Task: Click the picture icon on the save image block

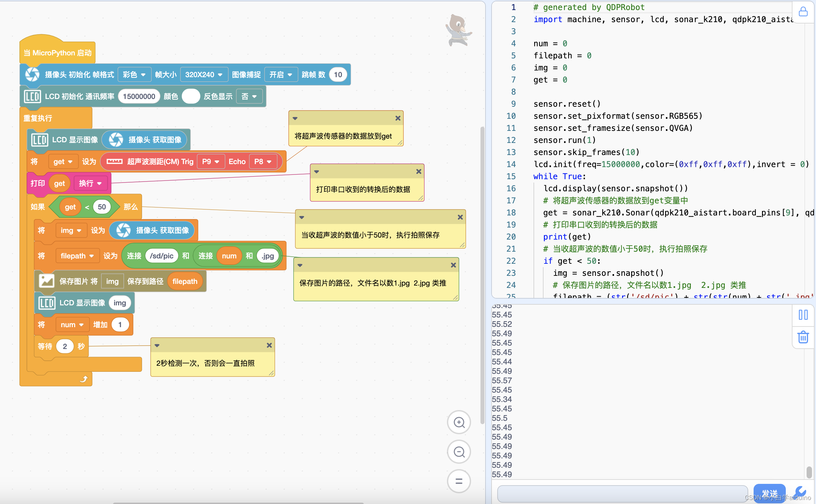Action: click(46, 281)
